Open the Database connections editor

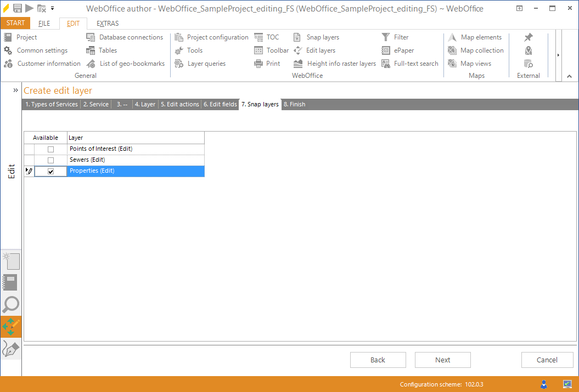tap(131, 37)
